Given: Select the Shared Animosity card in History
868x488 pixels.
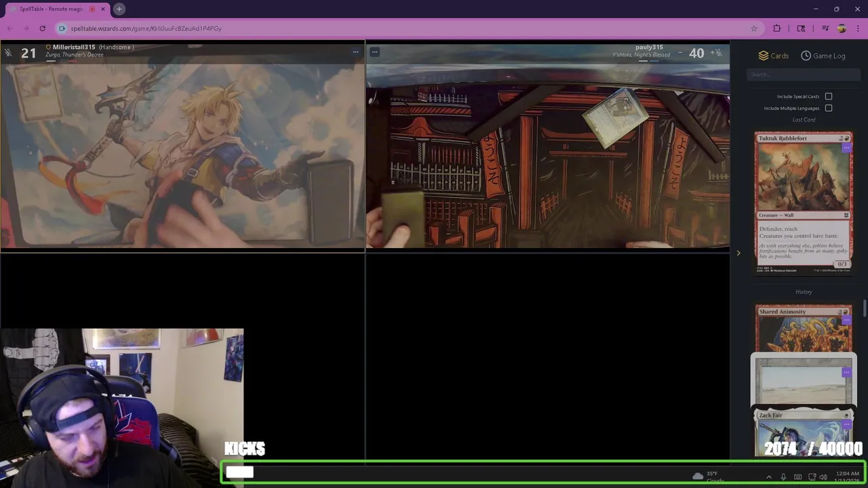Looking at the screenshot, I should click(804, 329).
